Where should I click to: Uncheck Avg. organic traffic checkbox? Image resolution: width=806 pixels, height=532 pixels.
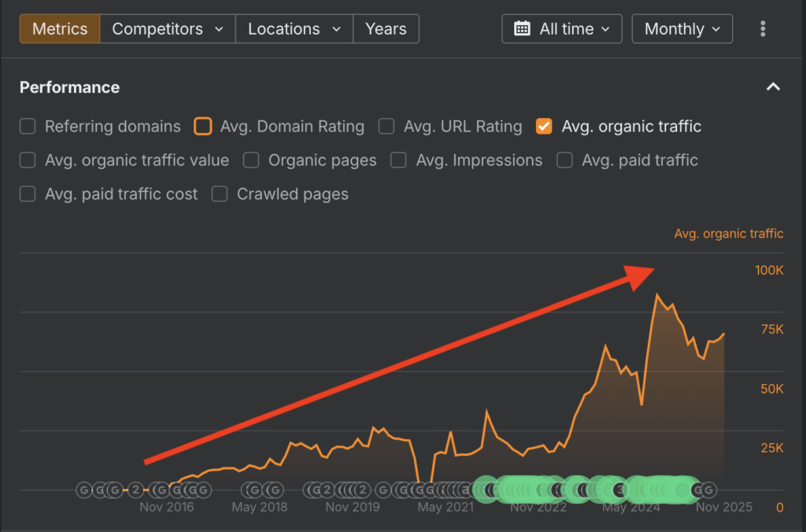[543, 126]
